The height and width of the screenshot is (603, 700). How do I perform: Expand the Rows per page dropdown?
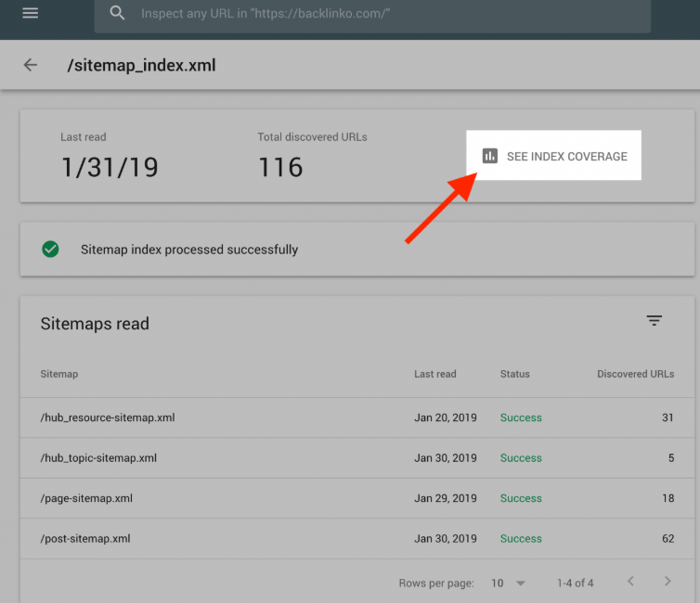click(521, 584)
